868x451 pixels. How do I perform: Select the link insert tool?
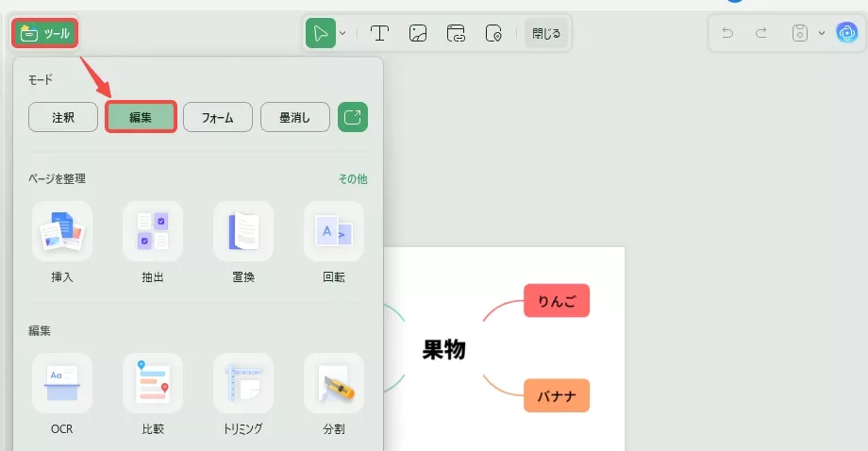pyautogui.click(x=456, y=33)
